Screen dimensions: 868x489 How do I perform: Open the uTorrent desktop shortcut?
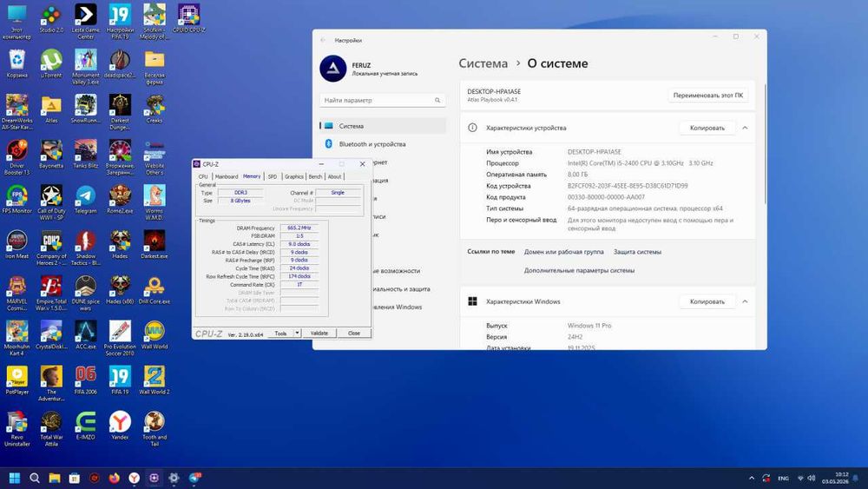click(51, 64)
